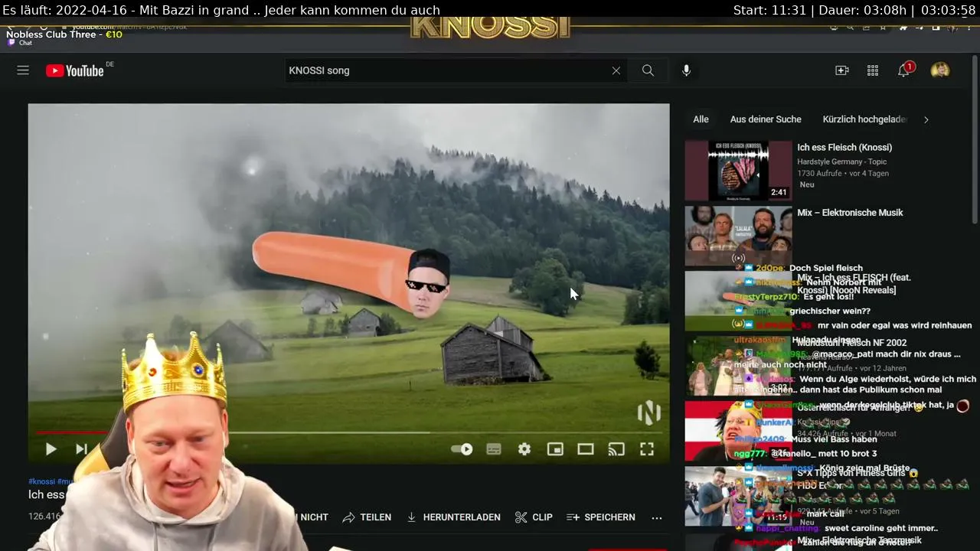Click the magnifier search button
This screenshot has width=980, height=551.
[648, 70]
